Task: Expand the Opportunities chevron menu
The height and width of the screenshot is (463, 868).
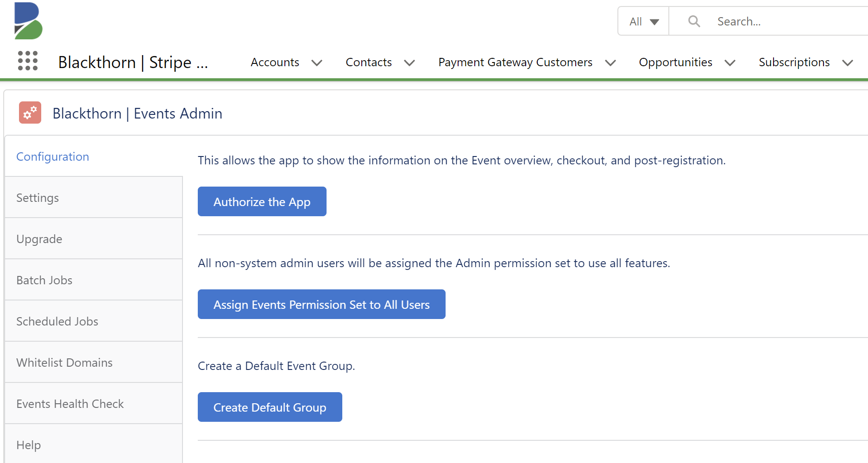Action: coord(730,63)
